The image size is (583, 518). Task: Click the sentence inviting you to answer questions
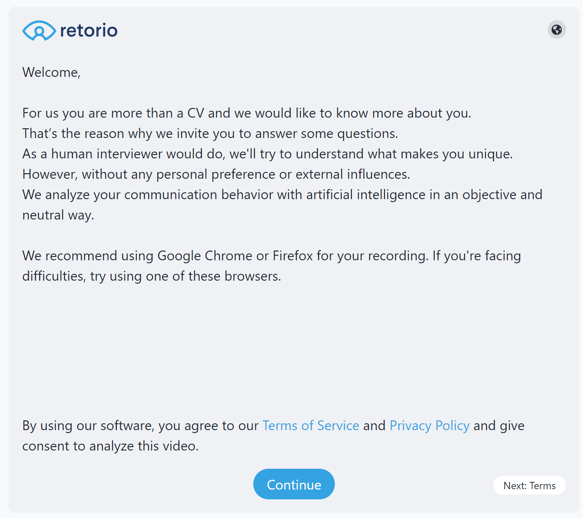[x=210, y=133]
